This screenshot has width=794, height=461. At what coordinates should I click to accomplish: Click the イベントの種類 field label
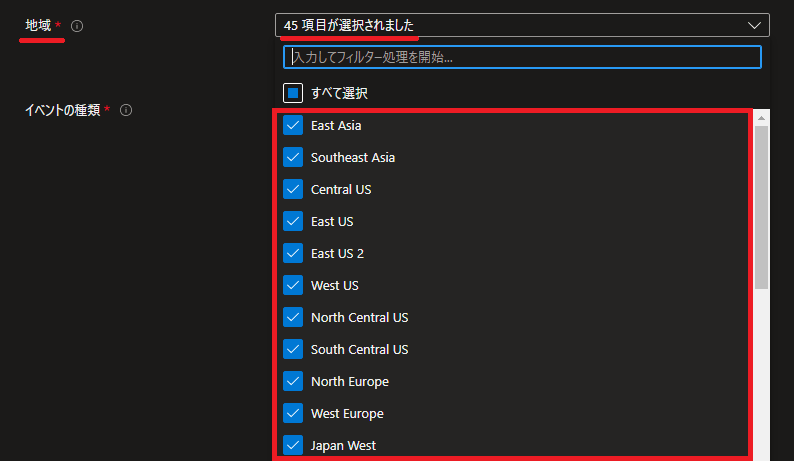(63, 110)
